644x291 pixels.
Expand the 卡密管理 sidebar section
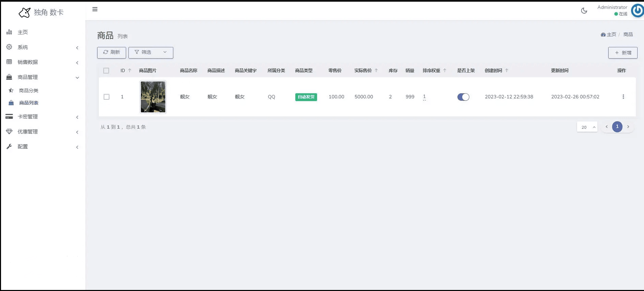42,117
